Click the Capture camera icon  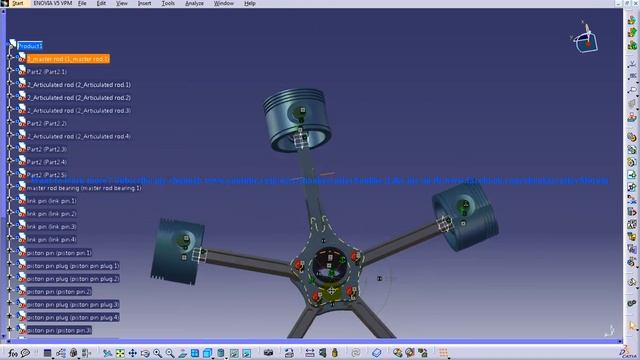[268, 353]
